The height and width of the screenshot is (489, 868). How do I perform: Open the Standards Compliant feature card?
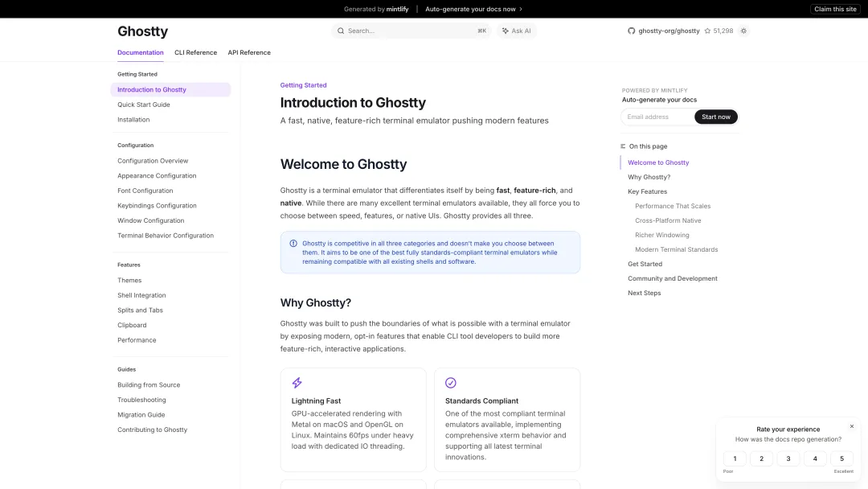[x=507, y=420]
